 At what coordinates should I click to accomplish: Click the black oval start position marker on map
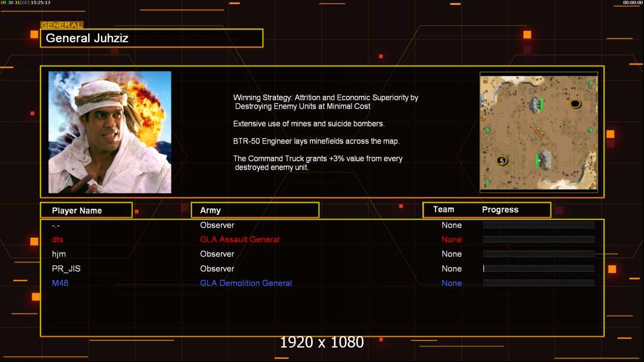point(575,104)
